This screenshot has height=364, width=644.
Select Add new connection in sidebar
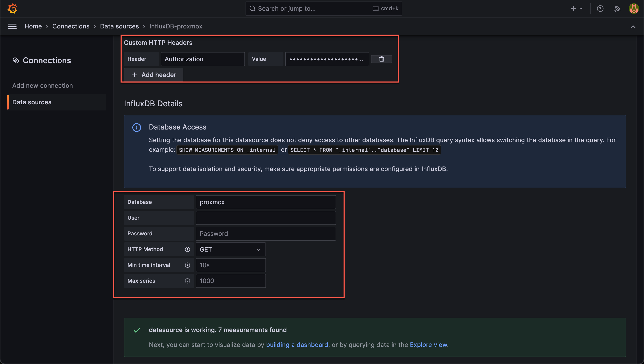[42, 86]
